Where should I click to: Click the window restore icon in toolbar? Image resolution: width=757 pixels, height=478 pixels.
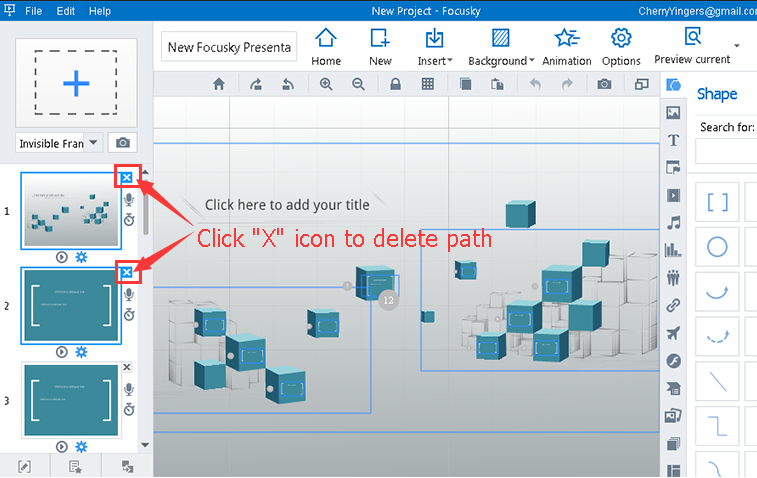(641, 84)
